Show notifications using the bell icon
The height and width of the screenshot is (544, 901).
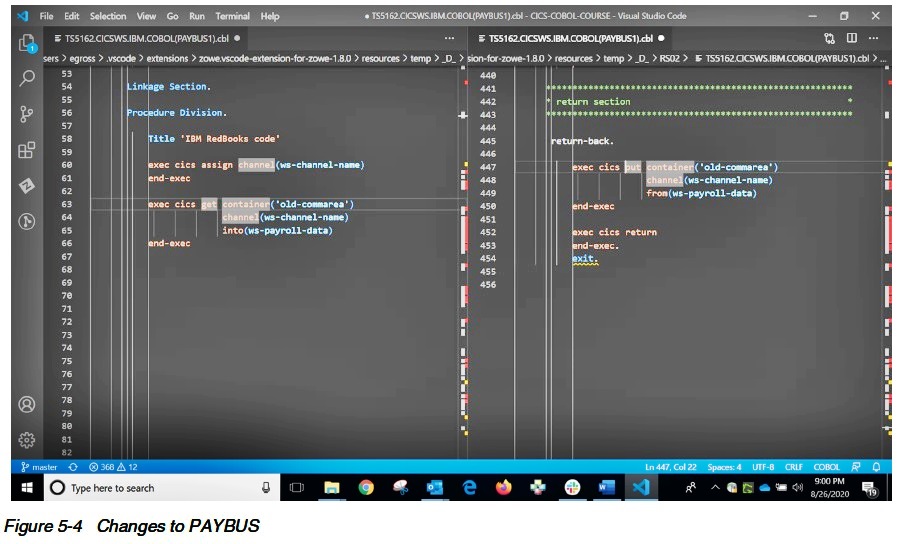tap(876, 467)
